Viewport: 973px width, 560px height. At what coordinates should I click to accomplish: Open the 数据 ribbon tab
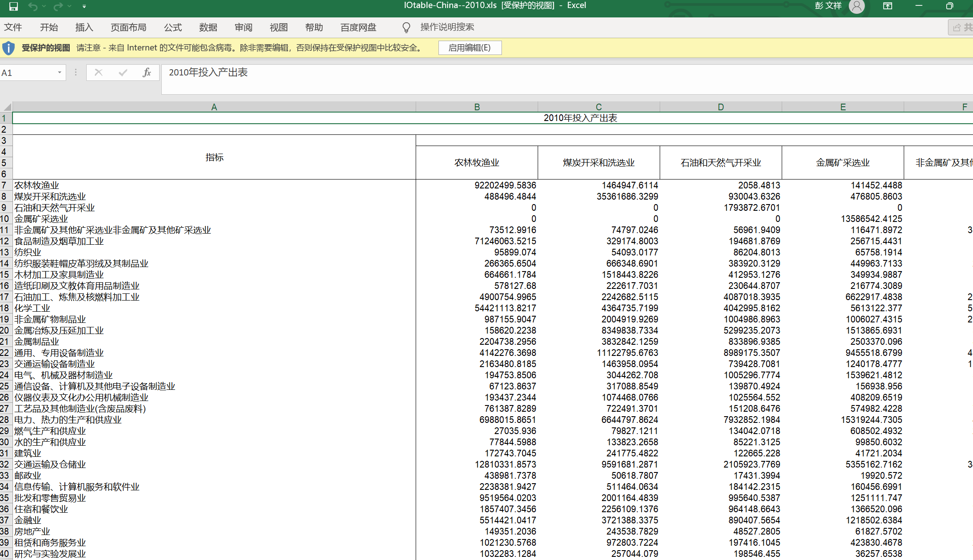point(208,28)
